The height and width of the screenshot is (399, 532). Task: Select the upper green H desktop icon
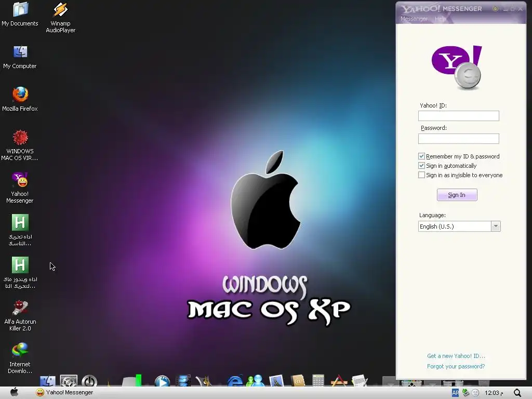[20, 230]
